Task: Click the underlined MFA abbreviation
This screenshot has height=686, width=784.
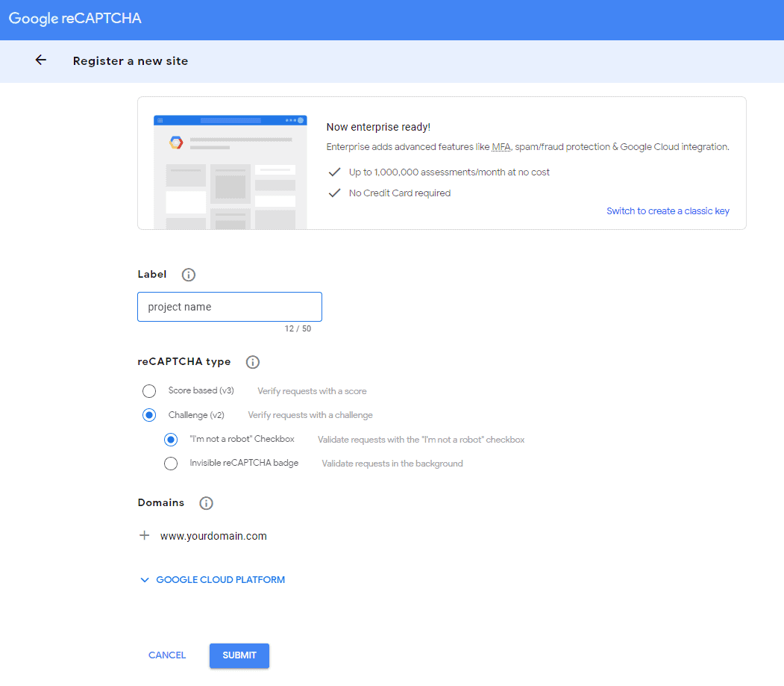Action: pyautogui.click(x=501, y=147)
